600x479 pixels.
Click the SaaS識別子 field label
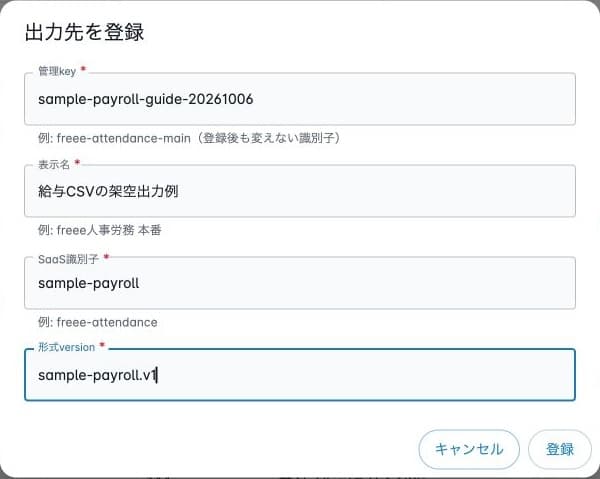point(68,259)
